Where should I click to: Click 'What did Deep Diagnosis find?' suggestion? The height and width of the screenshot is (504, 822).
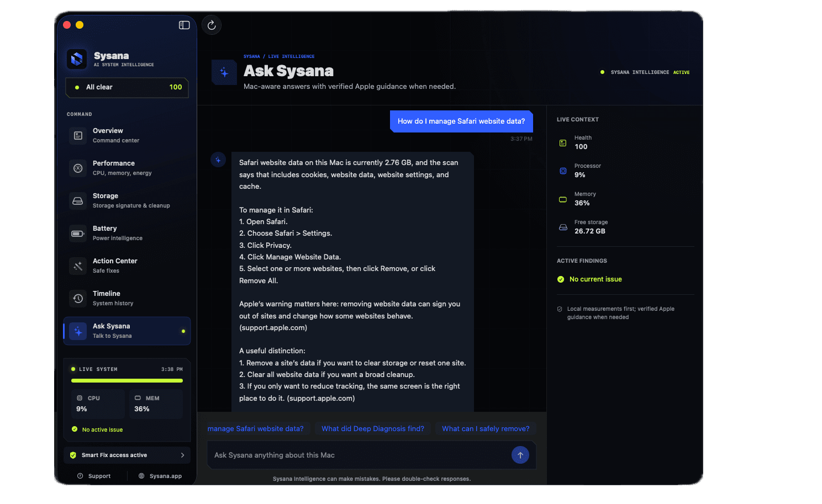pyautogui.click(x=373, y=428)
